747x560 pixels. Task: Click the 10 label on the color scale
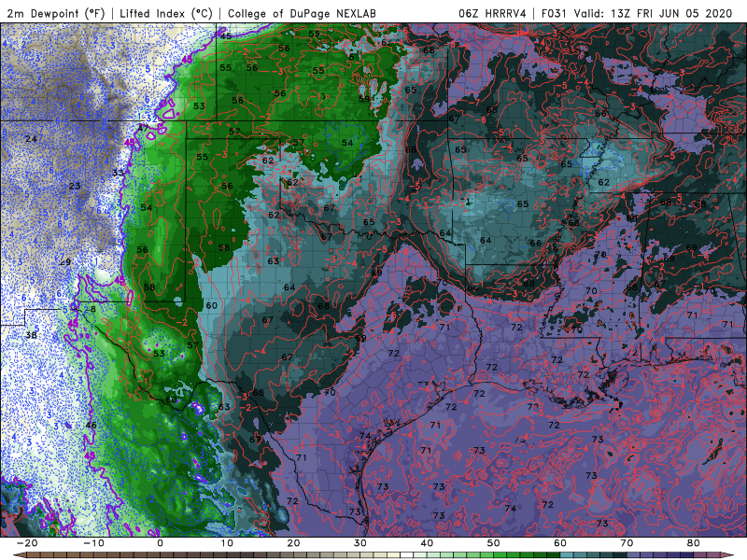(x=227, y=543)
